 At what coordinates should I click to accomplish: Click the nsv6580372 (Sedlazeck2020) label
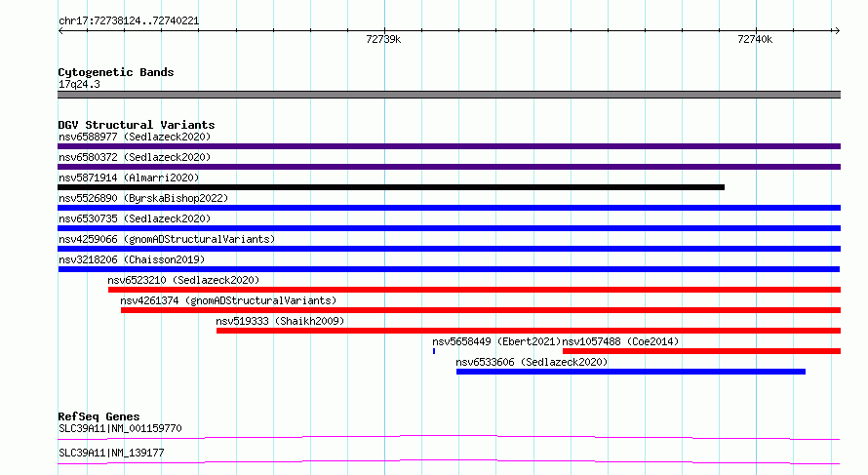click(x=135, y=157)
